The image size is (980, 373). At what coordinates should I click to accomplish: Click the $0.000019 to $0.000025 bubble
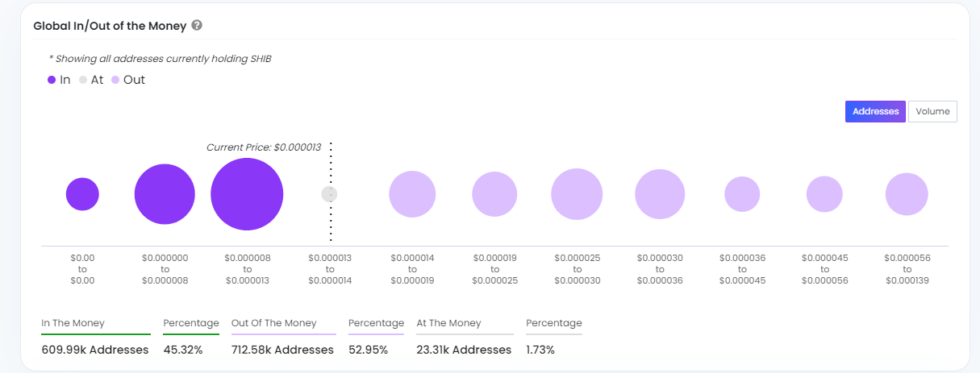click(x=494, y=194)
